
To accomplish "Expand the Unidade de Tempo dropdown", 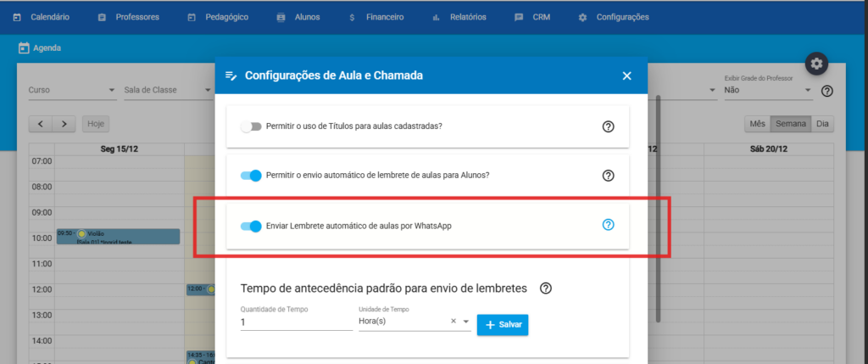I will tap(466, 322).
